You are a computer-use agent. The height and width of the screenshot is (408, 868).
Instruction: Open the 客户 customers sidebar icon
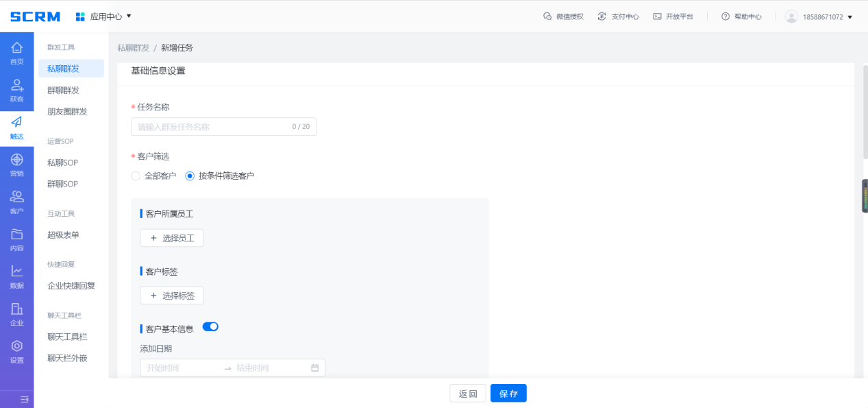pos(16,202)
